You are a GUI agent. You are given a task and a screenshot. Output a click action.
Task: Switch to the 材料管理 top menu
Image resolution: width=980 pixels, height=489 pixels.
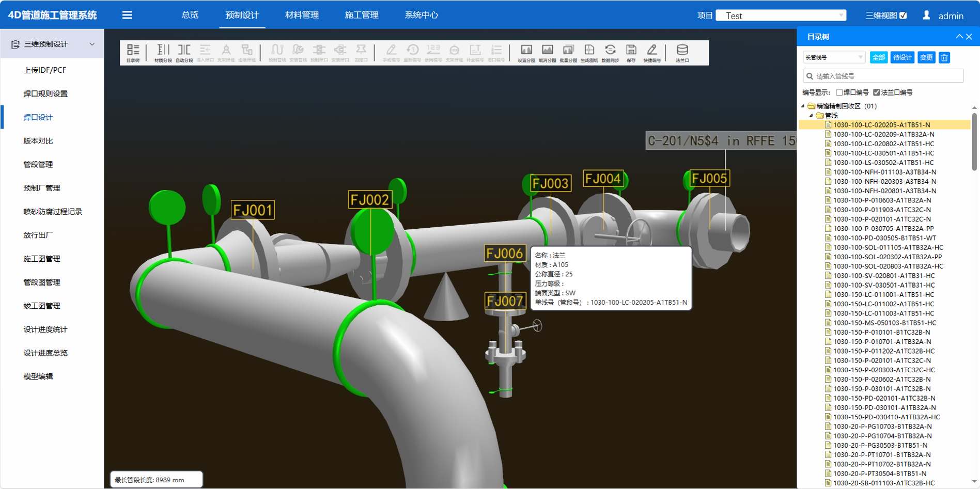coord(302,15)
